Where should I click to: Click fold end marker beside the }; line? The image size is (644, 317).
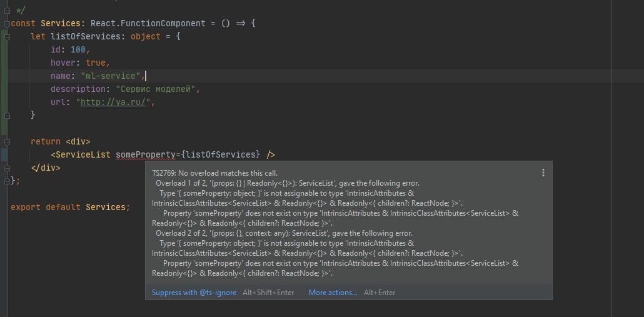(7, 181)
